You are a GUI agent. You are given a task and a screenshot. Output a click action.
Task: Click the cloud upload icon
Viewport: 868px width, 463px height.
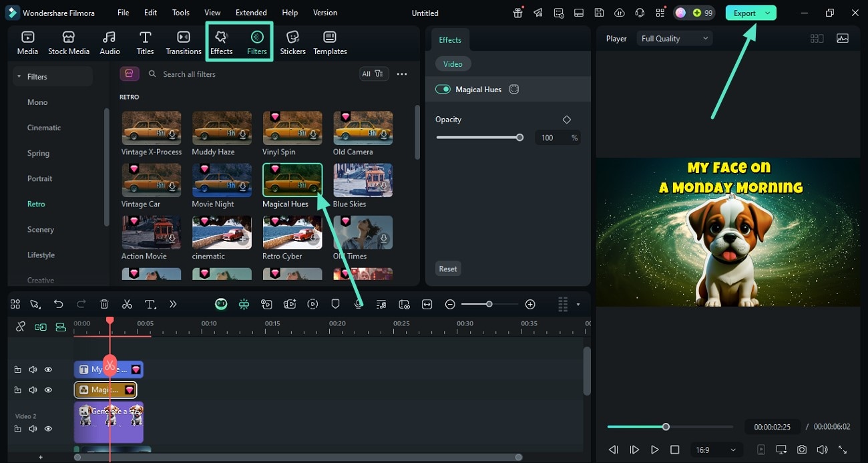click(x=619, y=13)
